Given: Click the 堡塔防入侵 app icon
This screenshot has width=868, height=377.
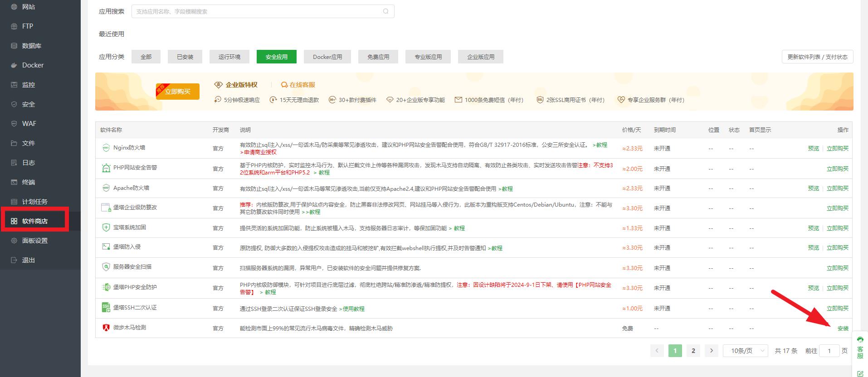Looking at the screenshot, I should pyautogui.click(x=106, y=247).
